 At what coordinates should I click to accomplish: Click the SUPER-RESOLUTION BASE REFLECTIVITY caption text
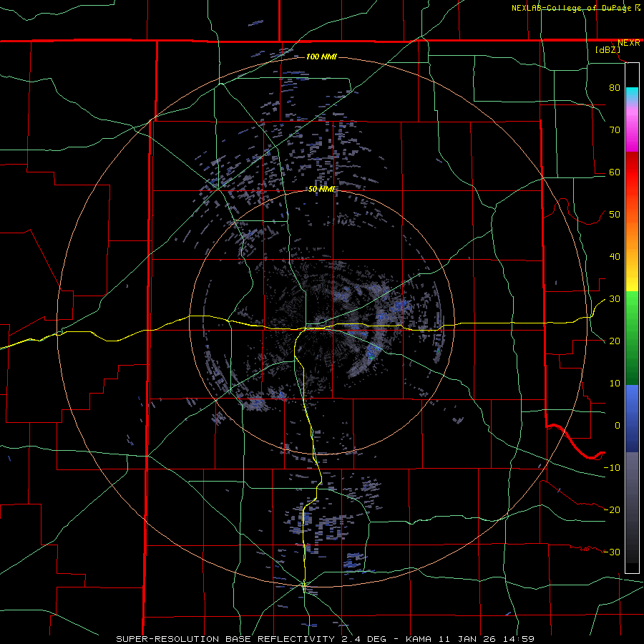click(225, 639)
